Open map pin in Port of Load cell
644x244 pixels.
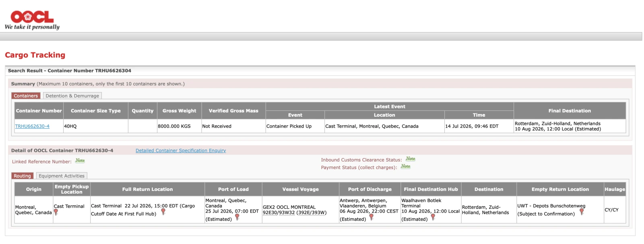point(237,217)
